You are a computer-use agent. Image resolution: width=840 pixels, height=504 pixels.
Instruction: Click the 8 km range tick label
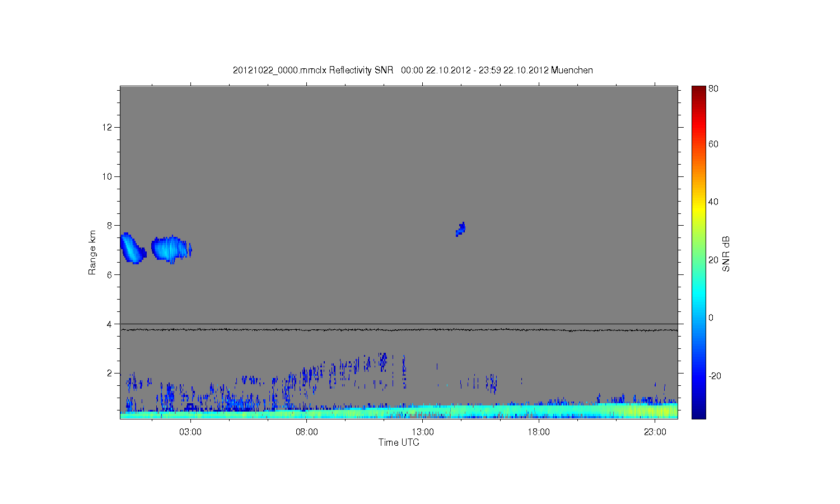pos(110,226)
